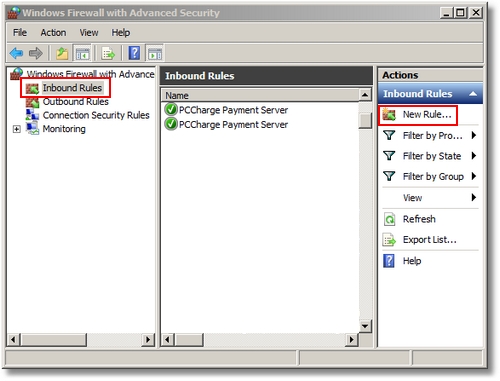The height and width of the screenshot is (381, 500).
Task: Click the rules list scroll right arrow
Action: (x=351, y=340)
